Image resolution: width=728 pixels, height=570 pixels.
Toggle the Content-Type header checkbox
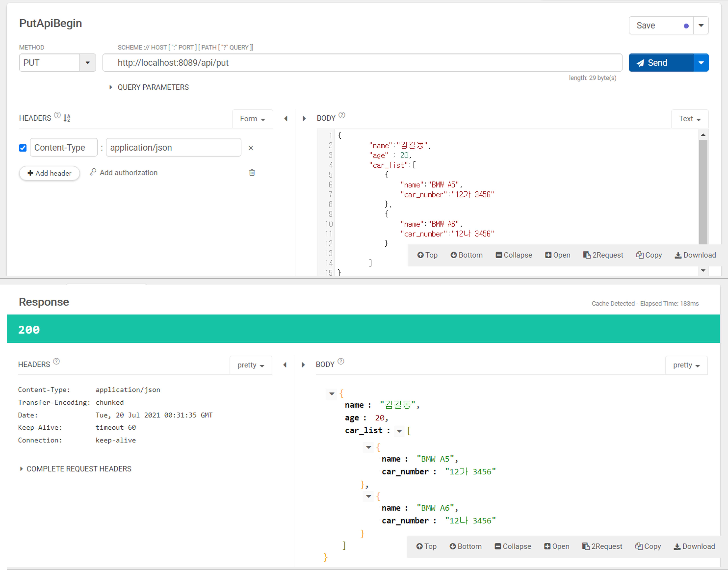23,148
